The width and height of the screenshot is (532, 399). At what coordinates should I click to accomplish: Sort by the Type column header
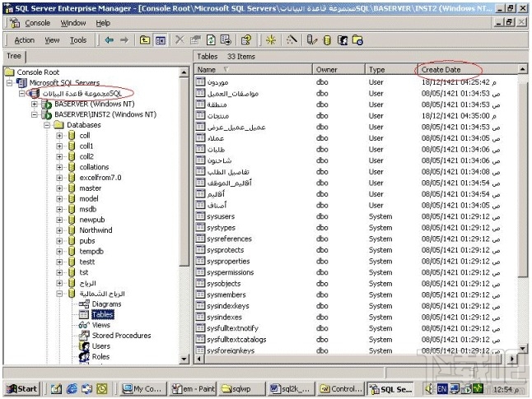391,69
